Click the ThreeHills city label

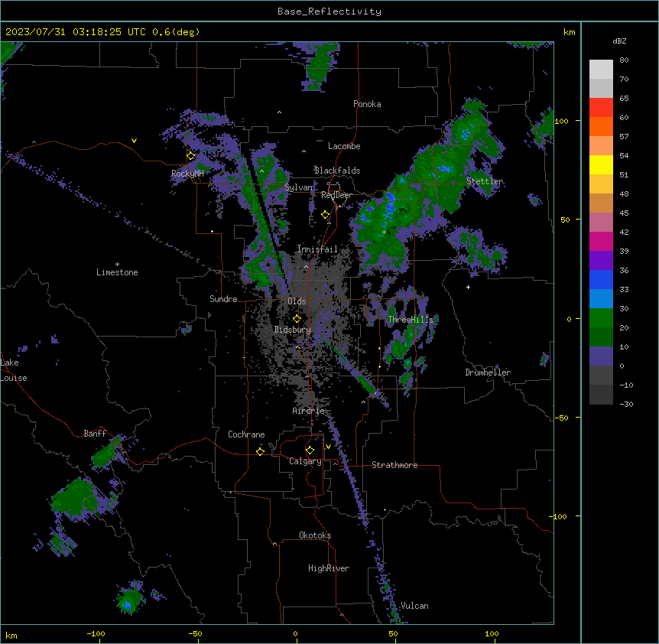[x=411, y=320]
